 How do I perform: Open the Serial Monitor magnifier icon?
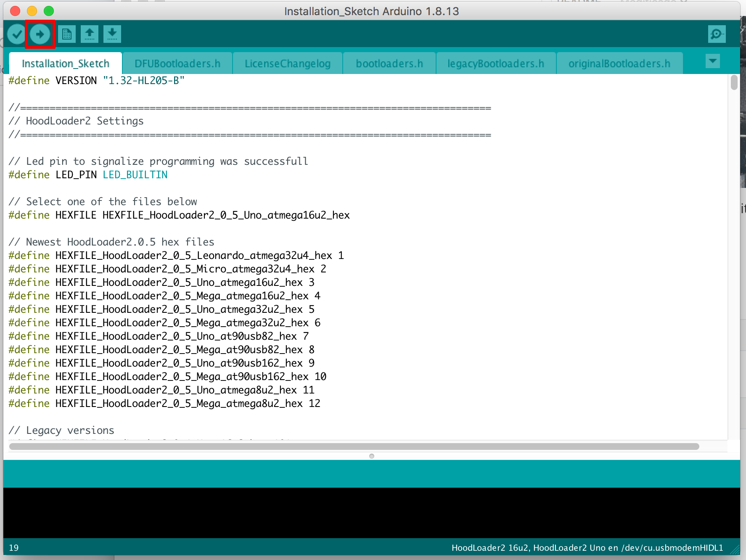coord(717,34)
